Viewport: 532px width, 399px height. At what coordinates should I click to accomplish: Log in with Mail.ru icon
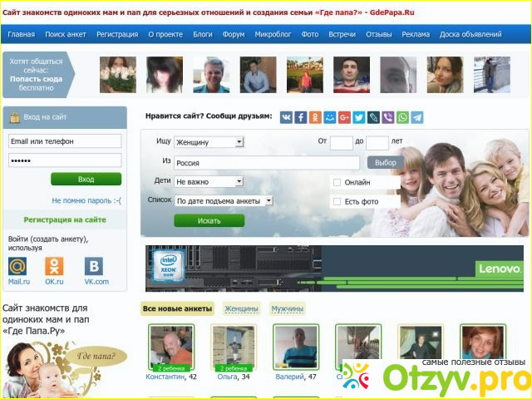tap(17, 267)
